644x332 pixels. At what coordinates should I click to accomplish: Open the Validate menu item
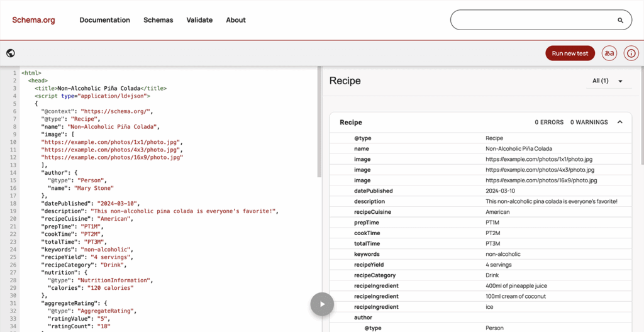pyautogui.click(x=199, y=19)
